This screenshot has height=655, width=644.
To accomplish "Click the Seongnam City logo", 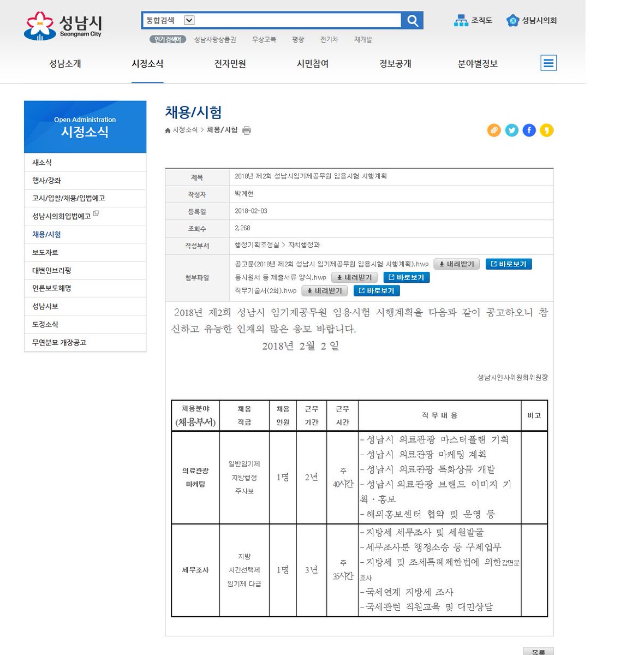I will (63, 23).
